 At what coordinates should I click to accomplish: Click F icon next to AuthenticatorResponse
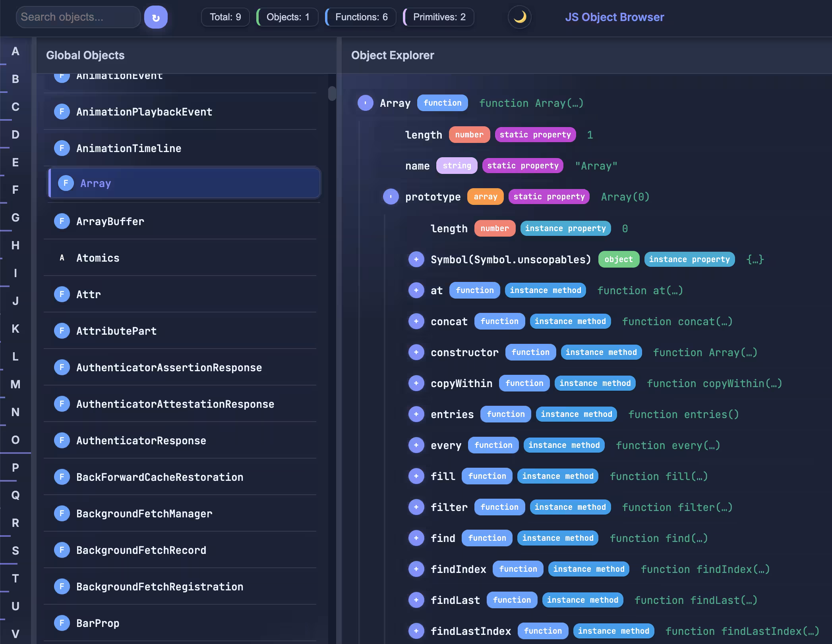coord(62,440)
